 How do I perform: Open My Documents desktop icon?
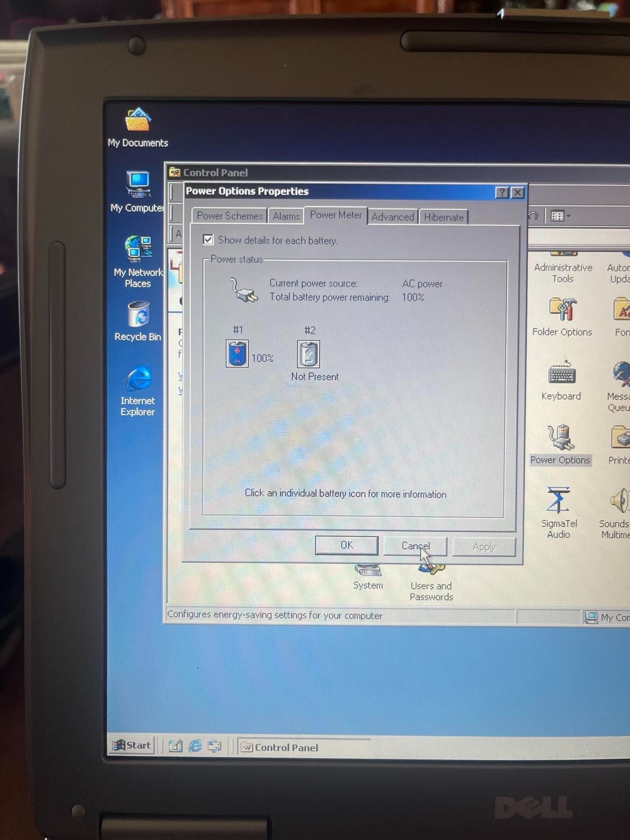138,127
